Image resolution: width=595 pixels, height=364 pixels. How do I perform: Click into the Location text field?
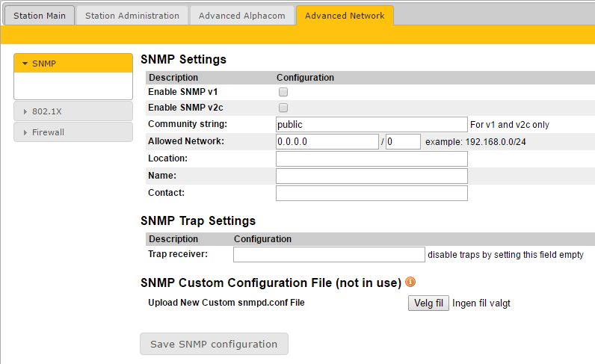371,158
